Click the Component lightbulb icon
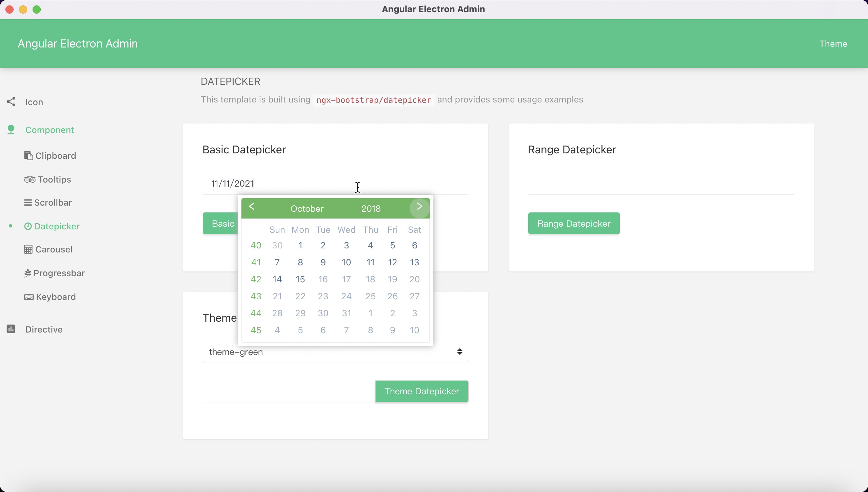 coord(11,130)
